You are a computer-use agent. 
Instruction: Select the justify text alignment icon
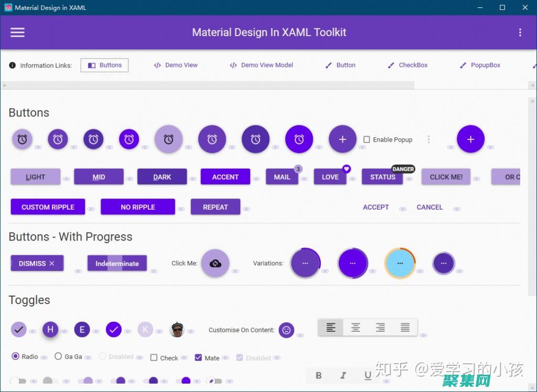click(x=405, y=328)
